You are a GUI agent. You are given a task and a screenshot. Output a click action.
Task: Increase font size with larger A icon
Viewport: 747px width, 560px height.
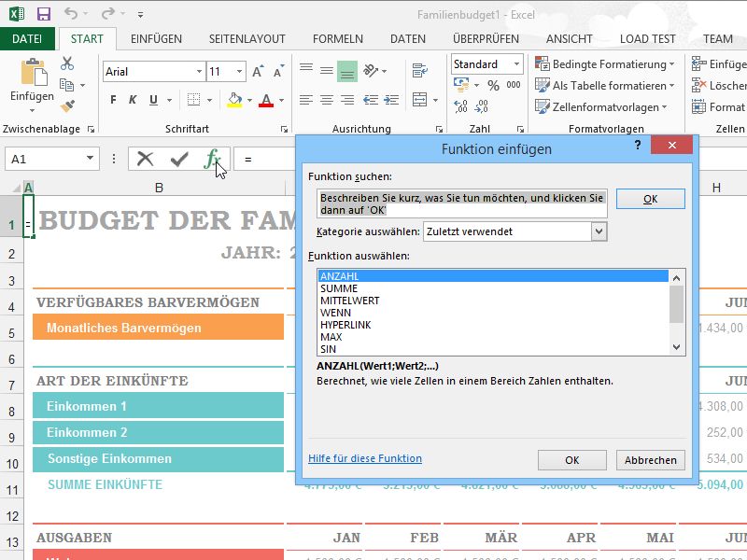tap(259, 72)
